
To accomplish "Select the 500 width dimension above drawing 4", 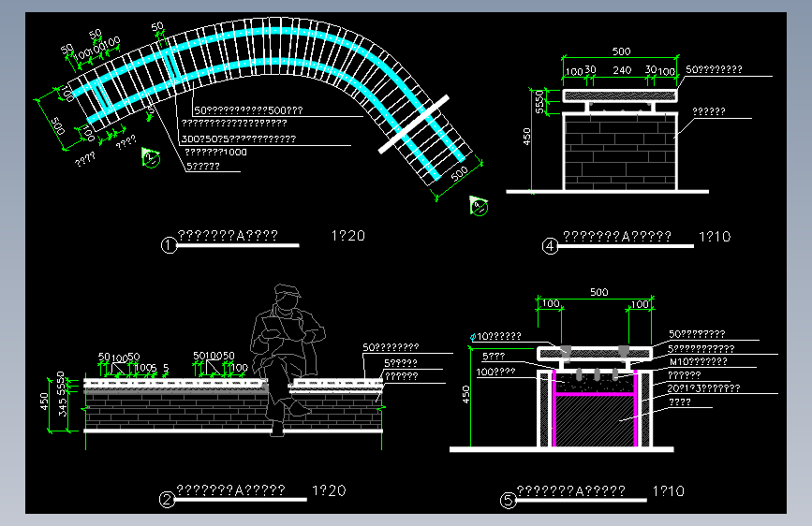I will pyautogui.click(x=622, y=51).
